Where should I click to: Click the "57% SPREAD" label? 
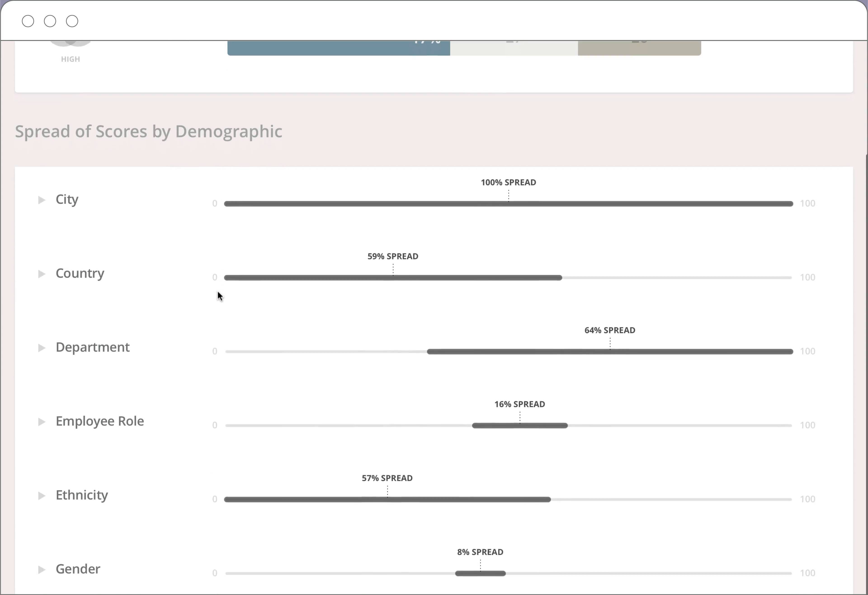(x=387, y=478)
